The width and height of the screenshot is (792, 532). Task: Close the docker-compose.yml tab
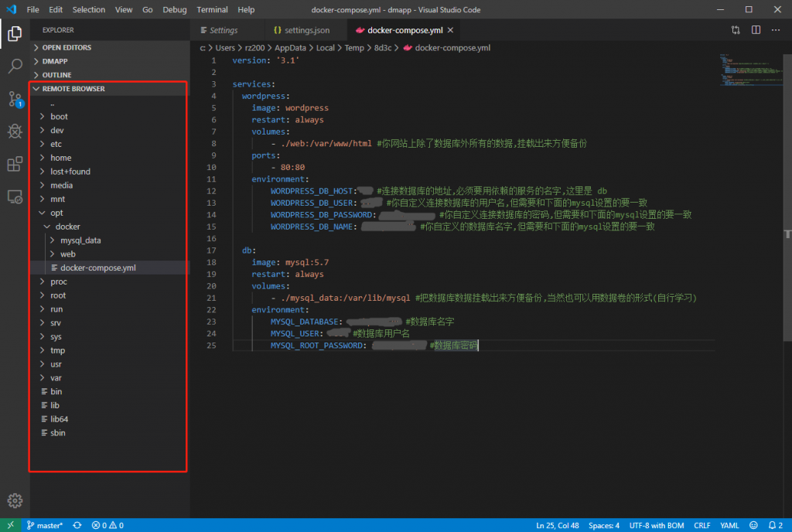[450, 30]
